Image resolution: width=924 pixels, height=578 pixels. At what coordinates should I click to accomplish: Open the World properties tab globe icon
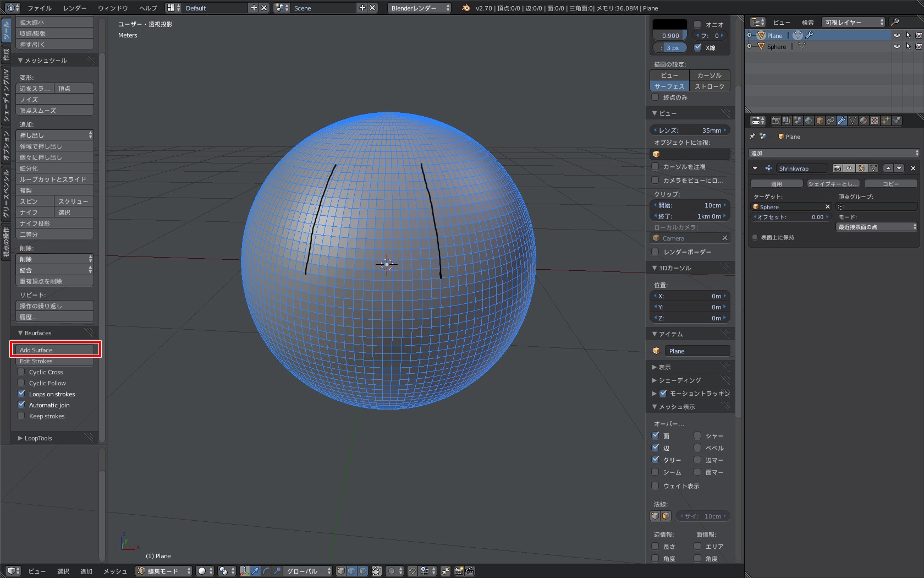809,121
